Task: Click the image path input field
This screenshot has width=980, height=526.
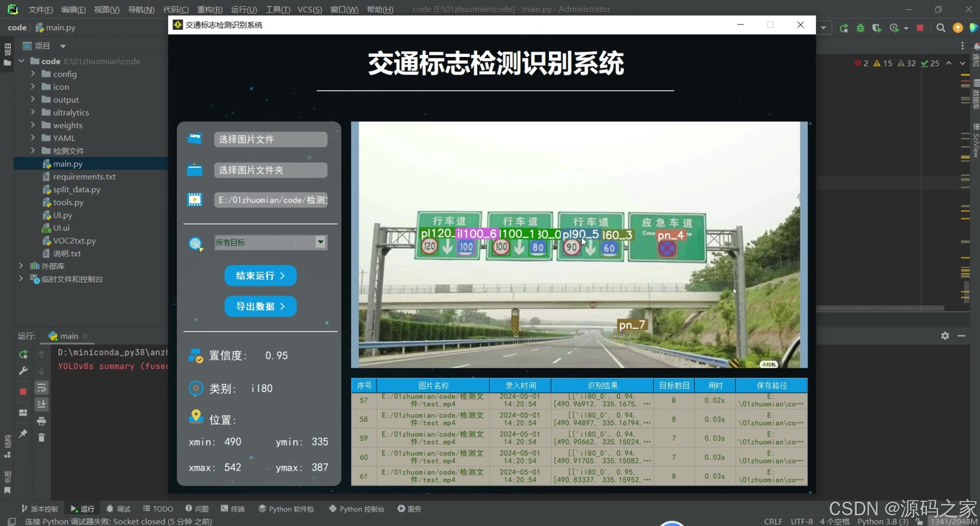Action: pyautogui.click(x=271, y=200)
